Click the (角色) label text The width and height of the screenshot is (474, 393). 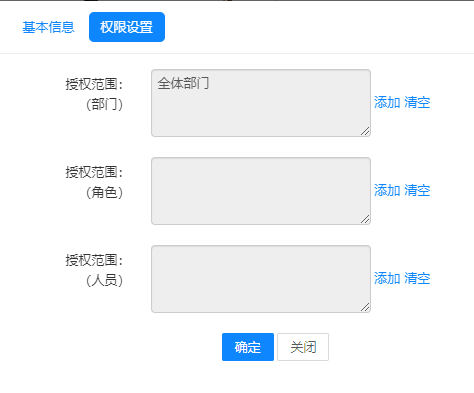click(x=104, y=192)
